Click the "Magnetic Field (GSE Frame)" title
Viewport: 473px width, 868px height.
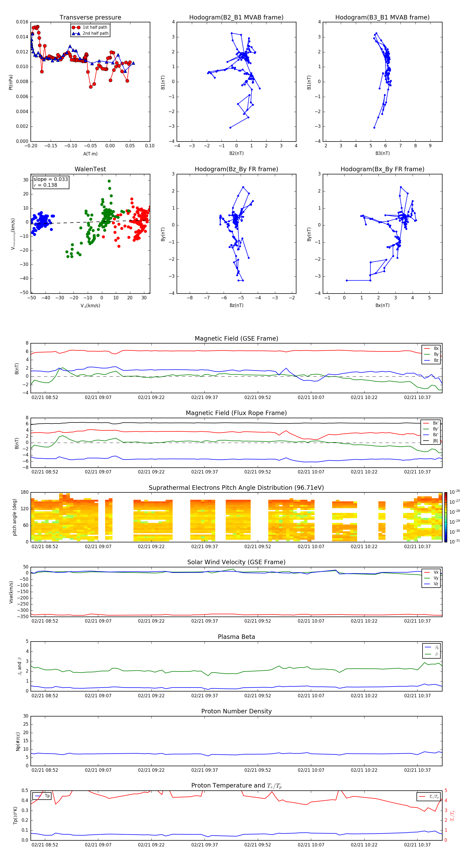point(236,339)
